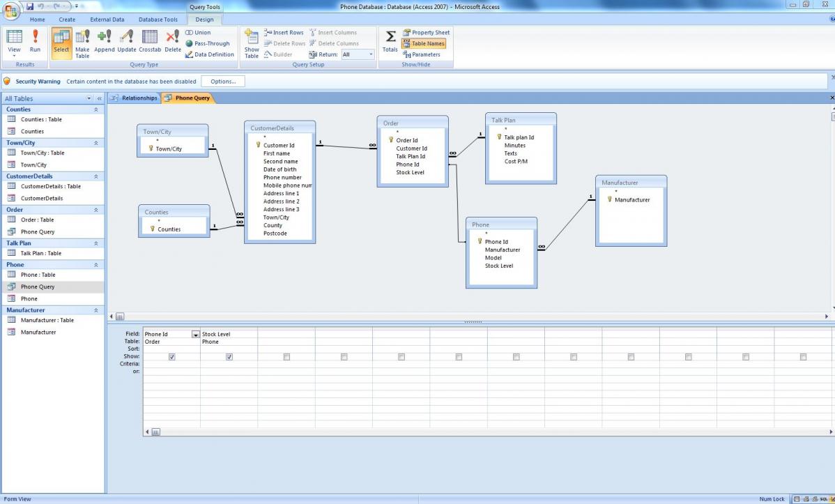Tick the Show checkbox in fourth grid column
This screenshot has height=504, width=835.
344,357
